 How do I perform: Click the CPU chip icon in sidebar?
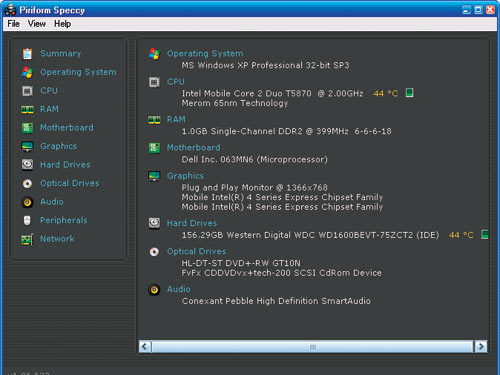click(27, 91)
